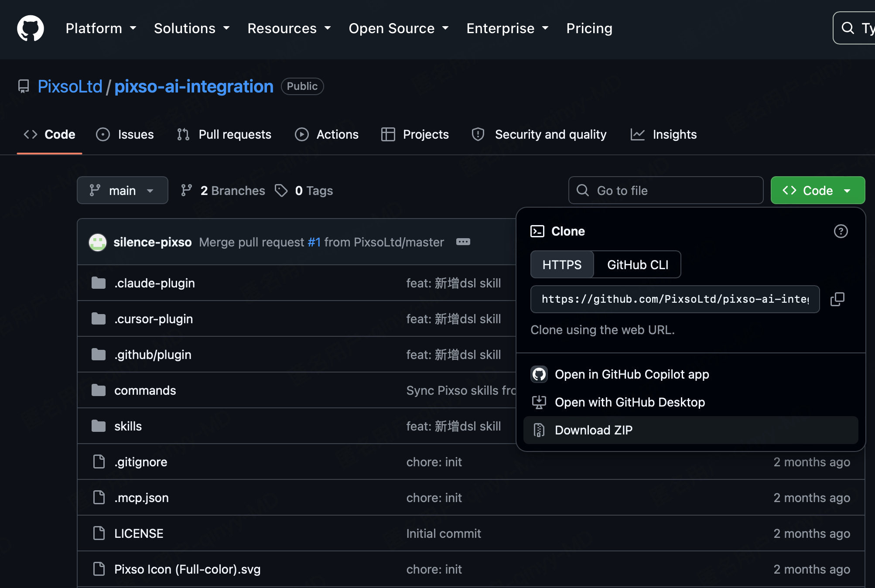Open the .claude-plugin folder
The image size is (875, 588).
(155, 283)
